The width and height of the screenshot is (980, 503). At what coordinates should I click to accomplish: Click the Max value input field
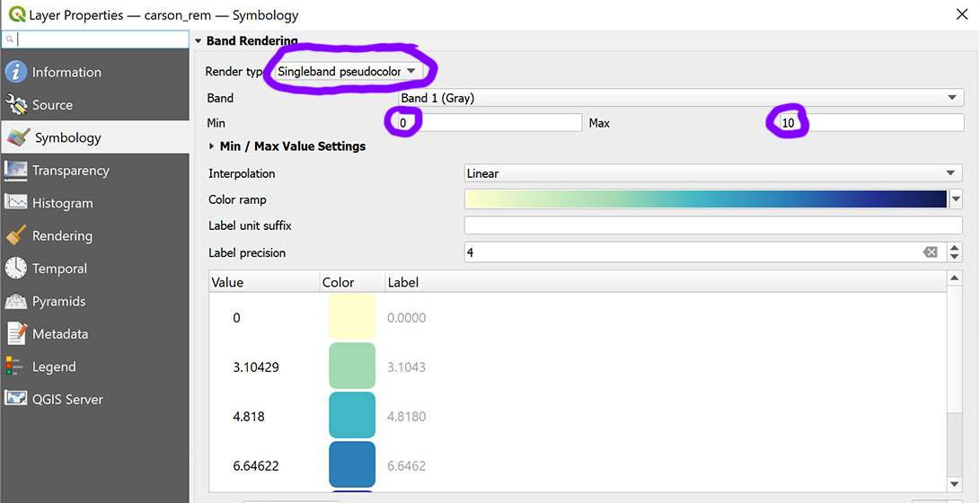point(870,123)
